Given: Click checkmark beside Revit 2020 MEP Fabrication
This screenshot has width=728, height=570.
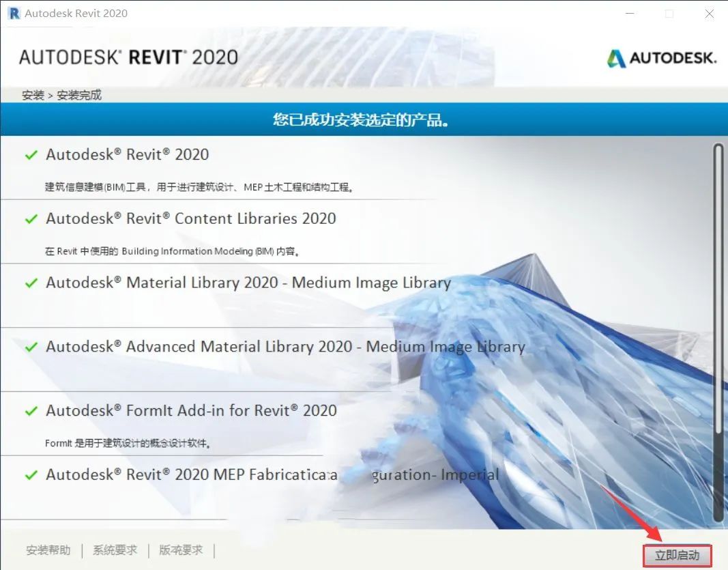Looking at the screenshot, I should 31,475.
